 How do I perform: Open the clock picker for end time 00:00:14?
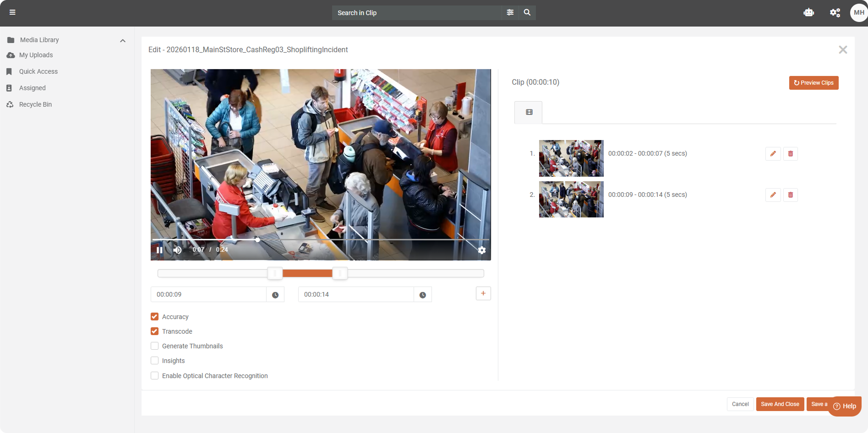pyautogui.click(x=422, y=294)
